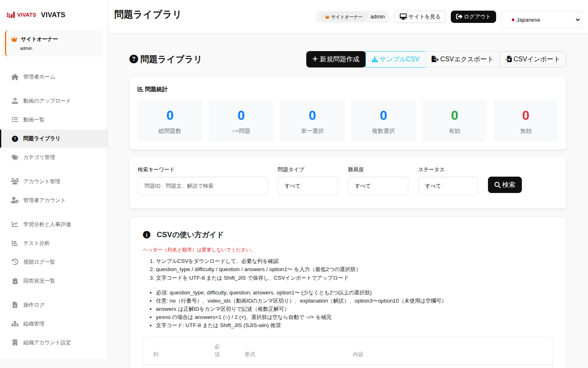Viewport: 588px width, 368px height.
Task: Click the 単一選択 statistic card
Action: 312,120
